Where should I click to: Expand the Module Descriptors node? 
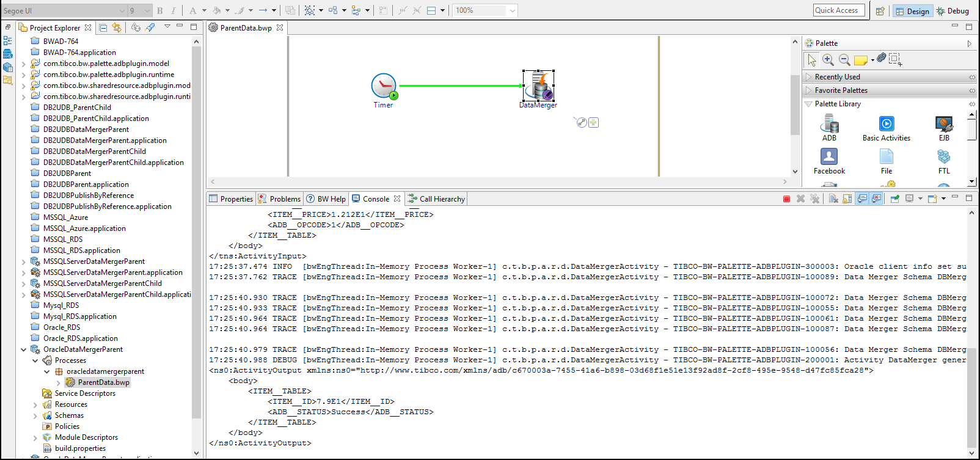(35, 437)
